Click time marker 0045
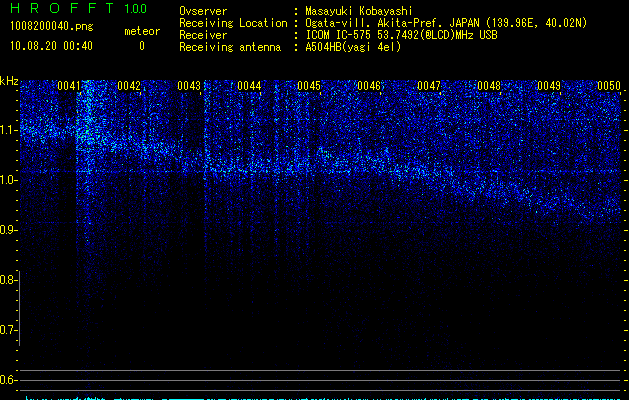This screenshot has height=400, width=629. (x=309, y=86)
